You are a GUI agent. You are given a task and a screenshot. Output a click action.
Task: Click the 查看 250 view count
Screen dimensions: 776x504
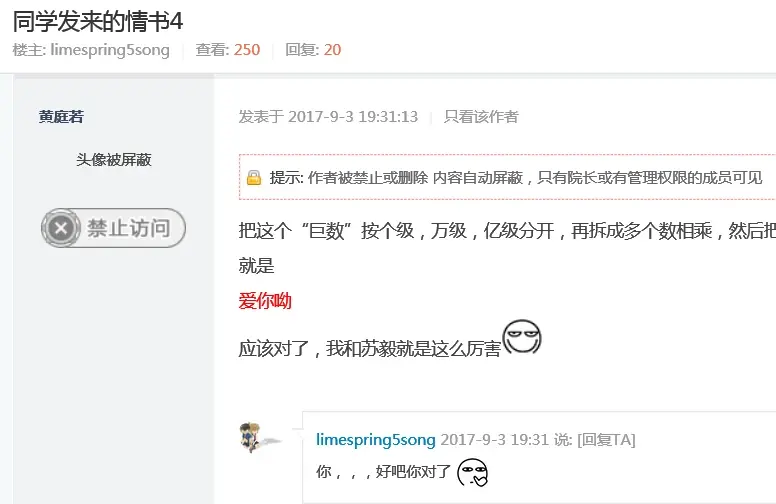pos(228,50)
